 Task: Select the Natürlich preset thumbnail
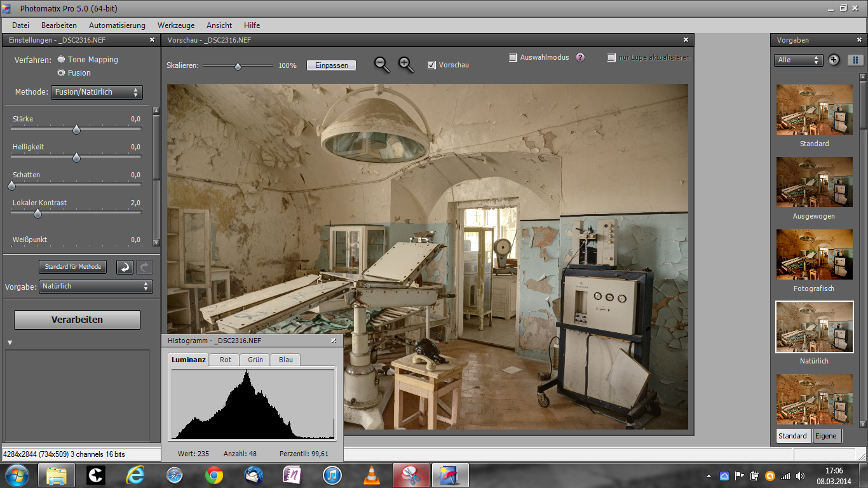(x=815, y=327)
